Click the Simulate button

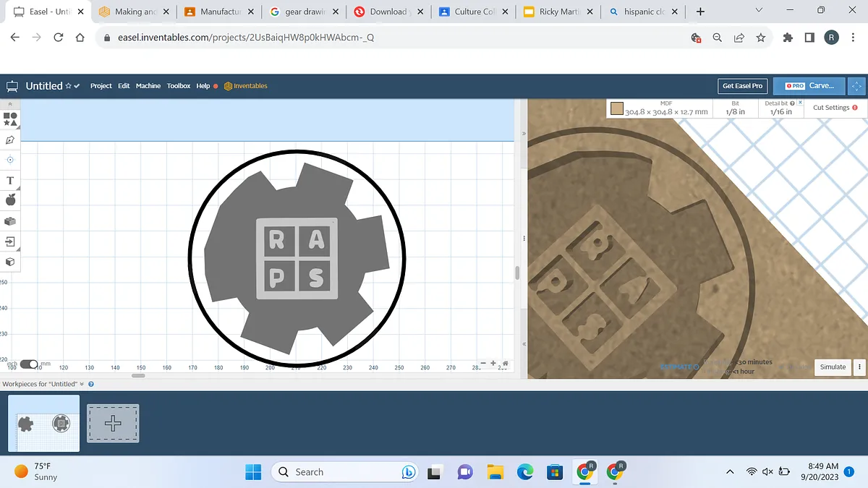pyautogui.click(x=833, y=367)
